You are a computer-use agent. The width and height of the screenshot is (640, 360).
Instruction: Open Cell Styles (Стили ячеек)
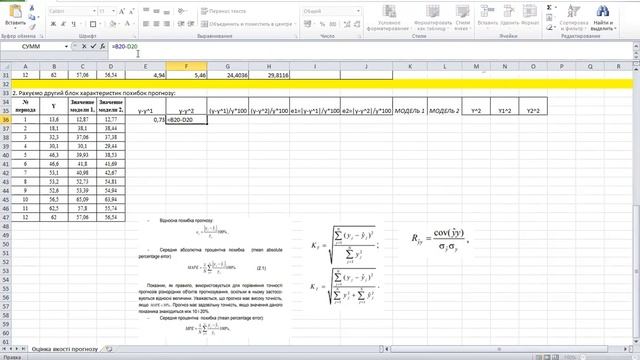(x=463, y=17)
